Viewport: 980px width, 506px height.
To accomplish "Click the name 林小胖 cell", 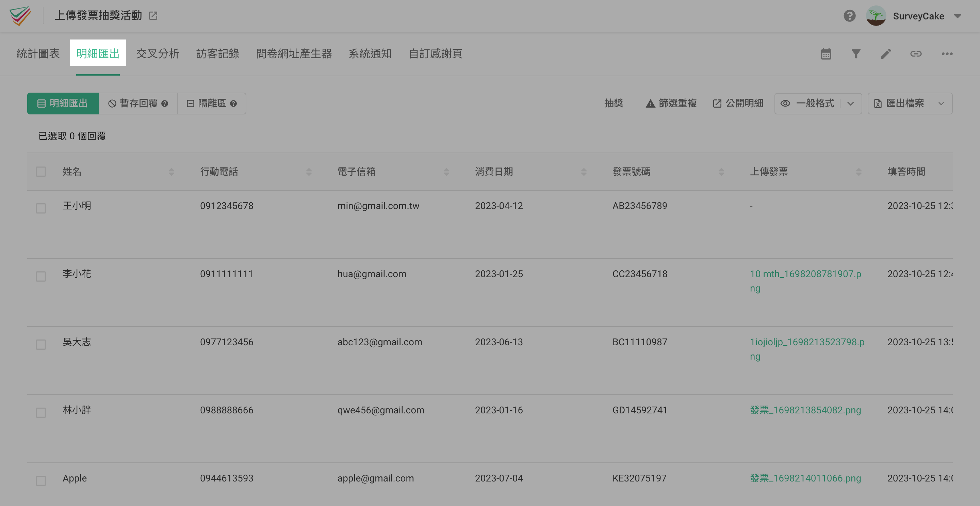I will click(77, 410).
